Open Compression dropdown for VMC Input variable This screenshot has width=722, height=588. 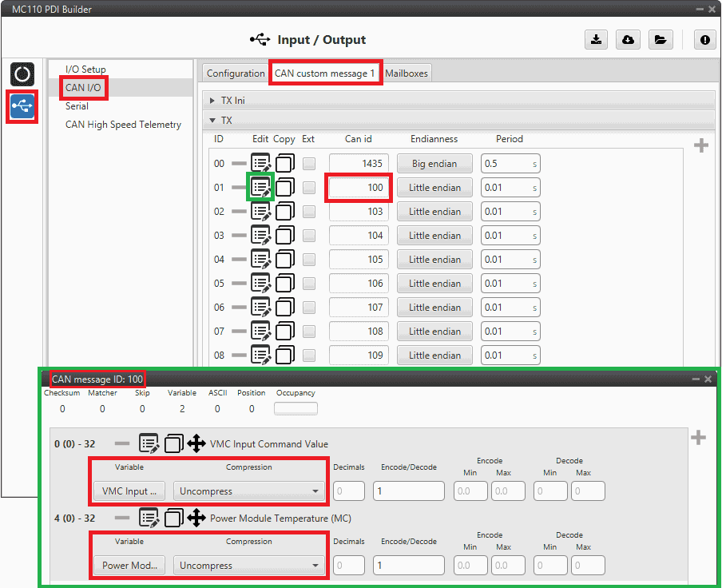249,491
